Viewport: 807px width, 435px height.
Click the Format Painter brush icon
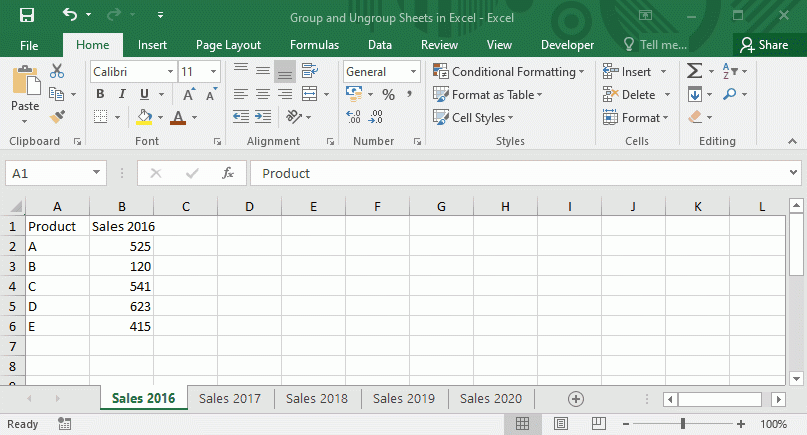[57, 117]
